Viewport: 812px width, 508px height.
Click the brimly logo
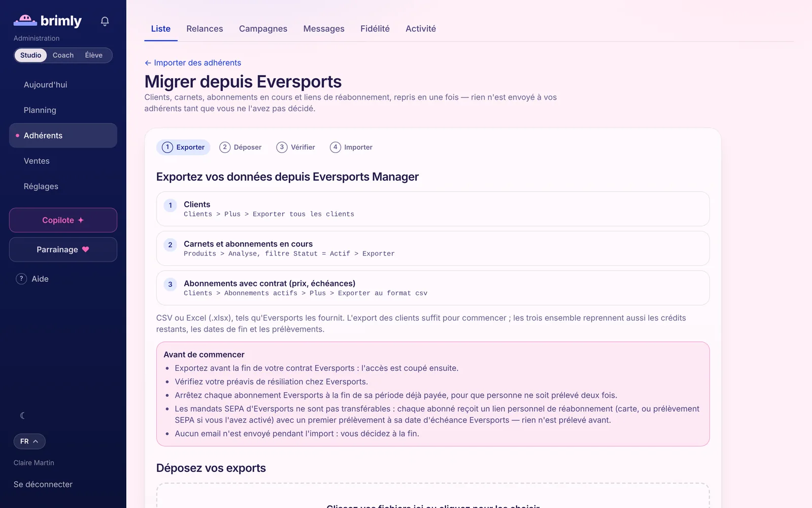click(47, 21)
